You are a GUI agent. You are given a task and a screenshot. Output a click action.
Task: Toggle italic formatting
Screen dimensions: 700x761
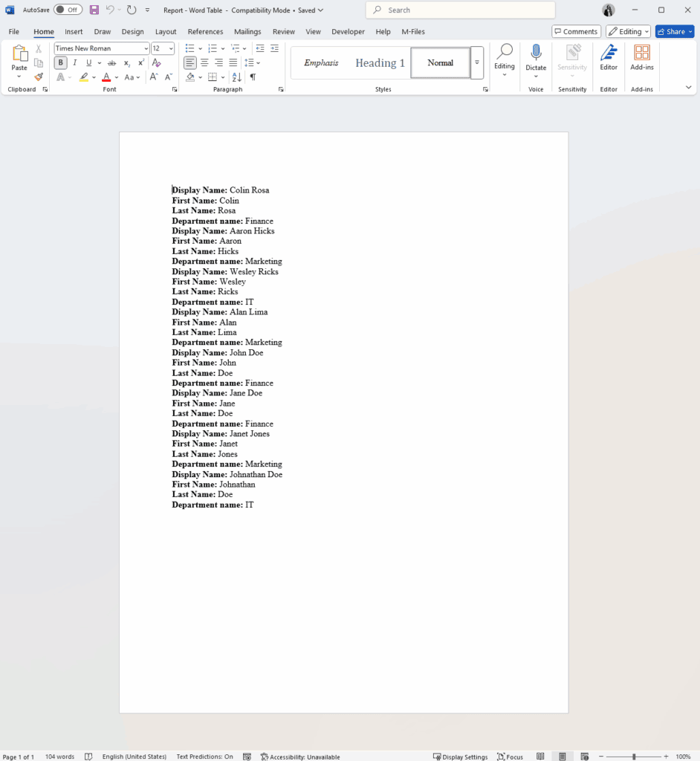tap(74, 63)
